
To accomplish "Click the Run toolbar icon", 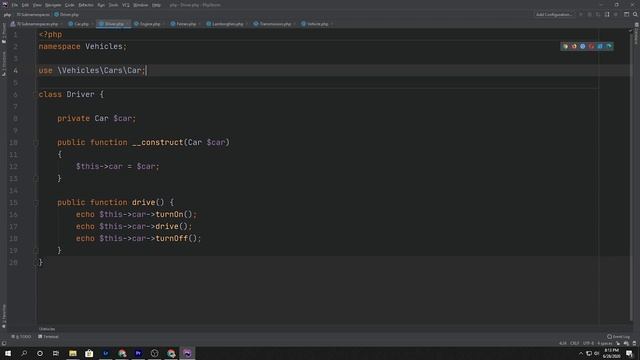I will click(581, 14).
